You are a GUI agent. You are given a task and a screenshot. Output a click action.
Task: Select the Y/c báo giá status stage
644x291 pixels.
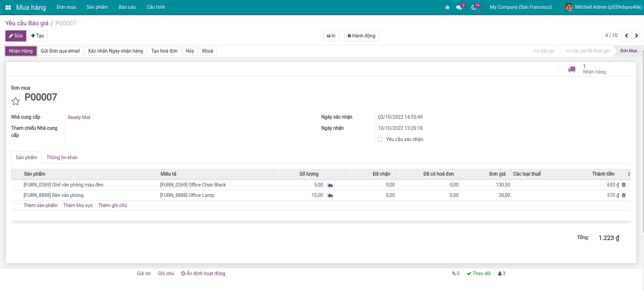coord(544,51)
